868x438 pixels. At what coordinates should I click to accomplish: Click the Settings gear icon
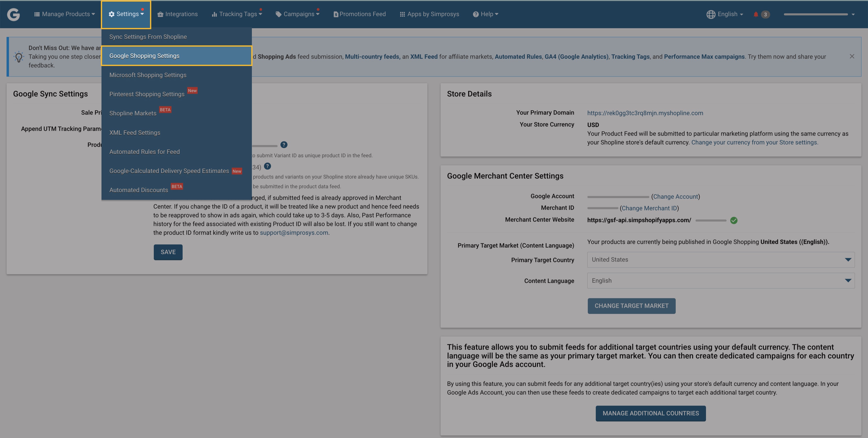tap(112, 14)
